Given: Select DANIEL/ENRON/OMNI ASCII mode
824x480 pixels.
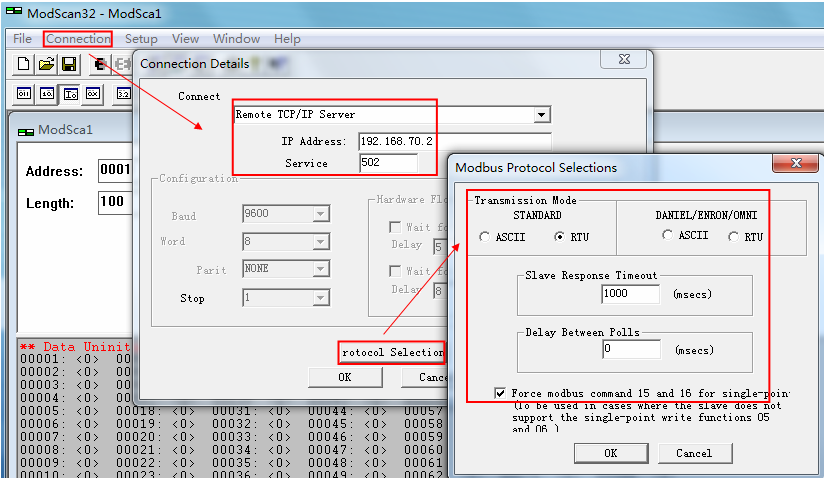Looking at the screenshot, I should (667, 235).
